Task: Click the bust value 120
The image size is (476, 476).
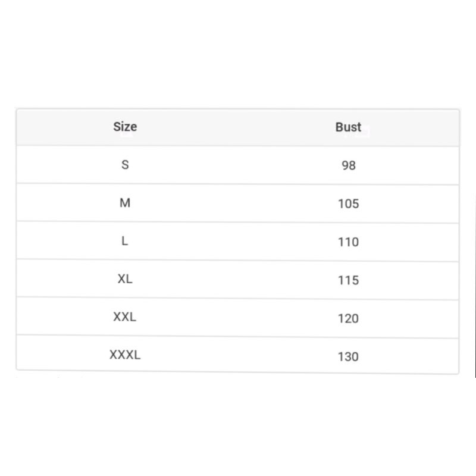Action: [349, 318]
